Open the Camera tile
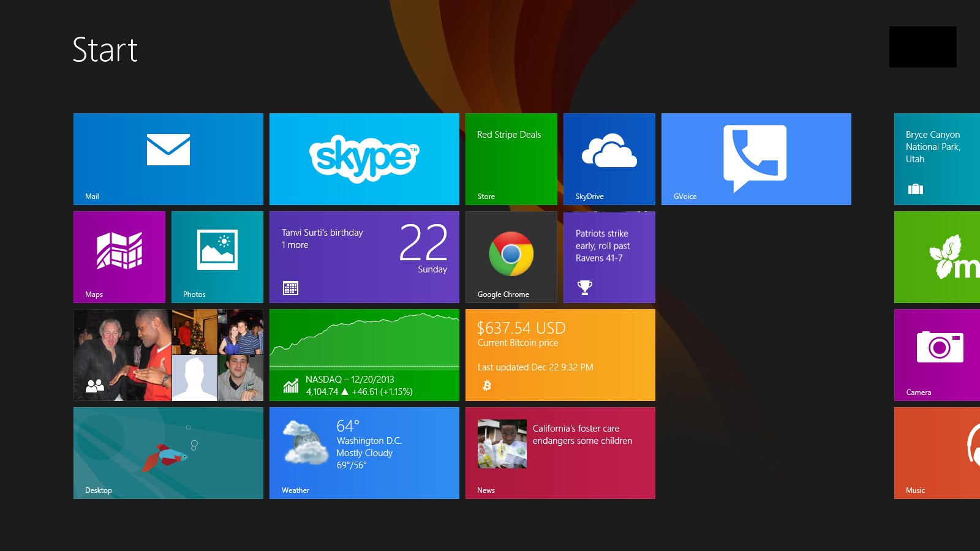Image resolution: width=980 pixels, height=551 pixels. 937,354
